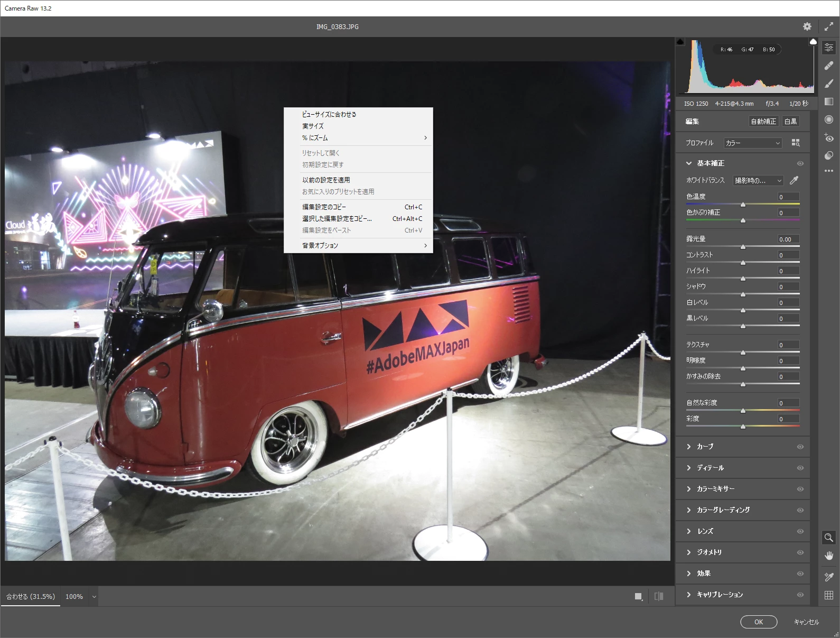Viewport: 840px width, 638px height.
Task: Toggle visibility of レンズ panel
Action: (800, 531)
